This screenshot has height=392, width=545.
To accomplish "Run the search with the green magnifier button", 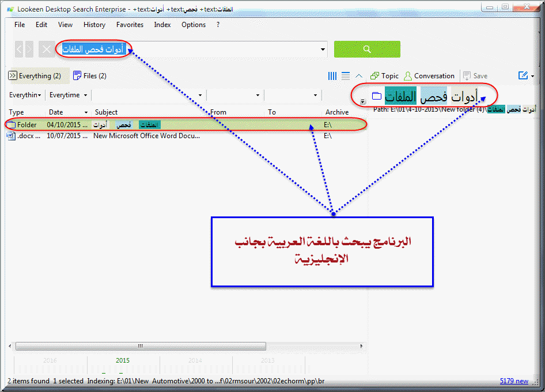I will pos(367,50).
